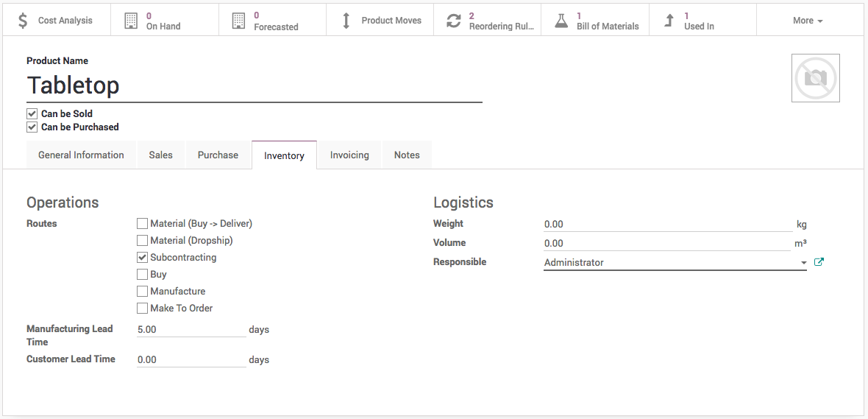
Task: Click the Used In up-arrow icon
Action: pos(669,21)
